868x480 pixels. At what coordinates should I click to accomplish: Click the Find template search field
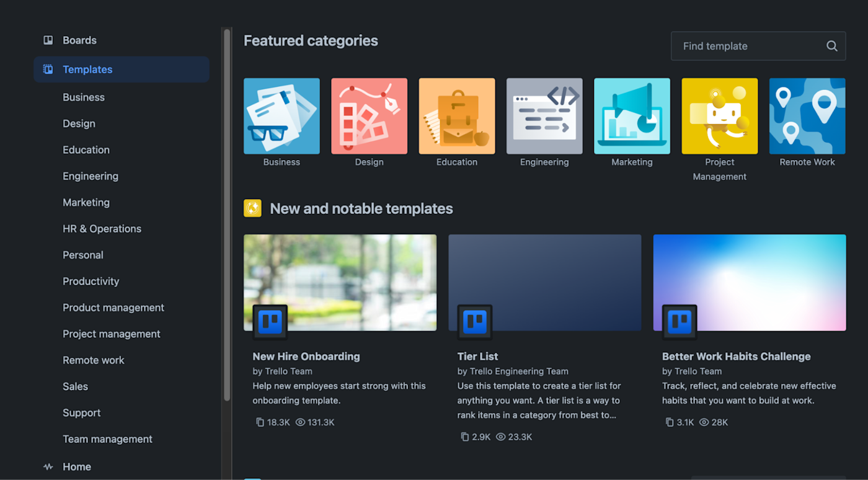pos(758,46)
